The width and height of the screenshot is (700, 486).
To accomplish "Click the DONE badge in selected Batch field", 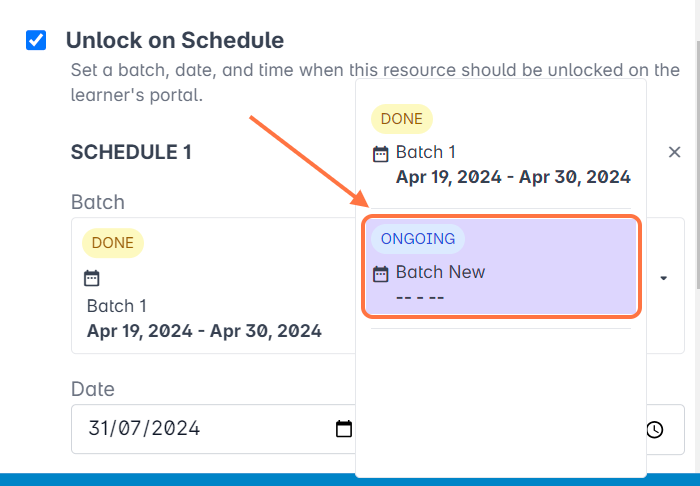I will point(113,242).
